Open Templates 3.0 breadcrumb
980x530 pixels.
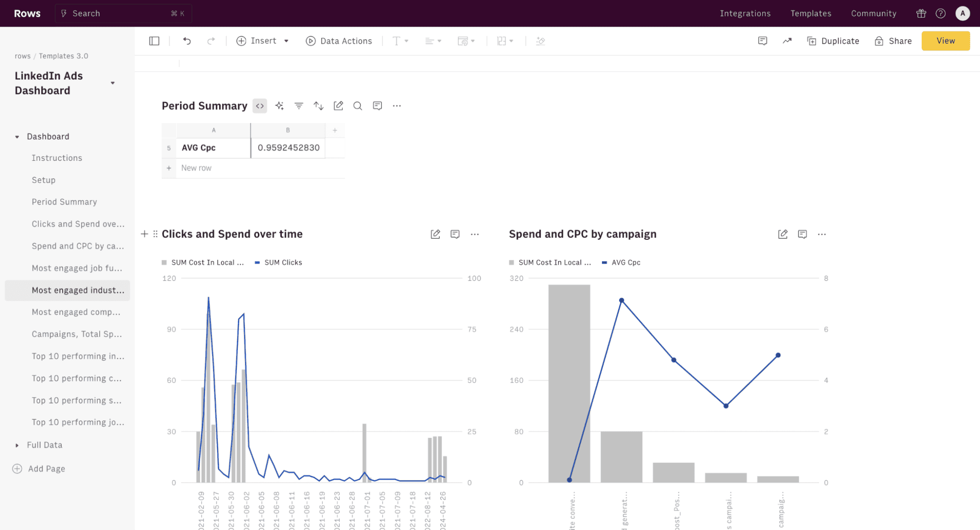click(x=64, y=56)
